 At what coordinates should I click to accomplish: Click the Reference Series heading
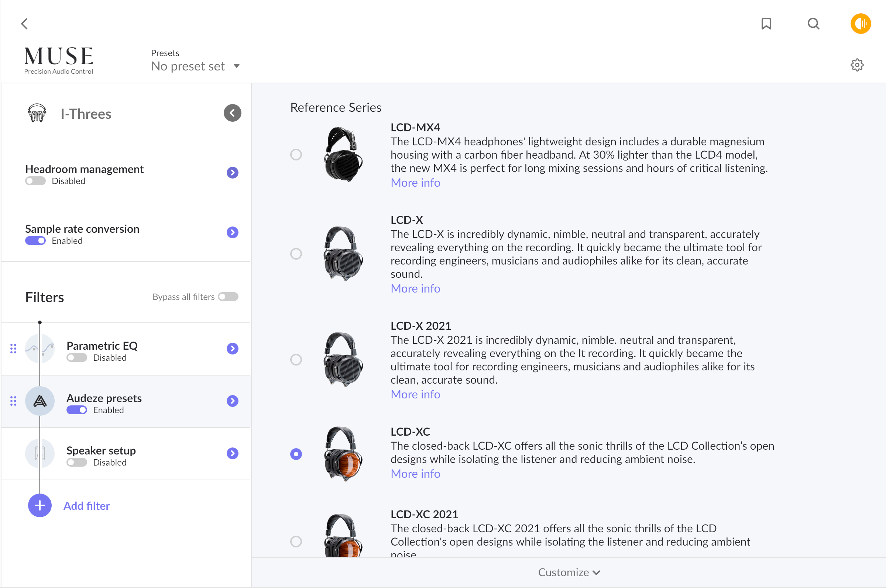click(x=336, y=107)
